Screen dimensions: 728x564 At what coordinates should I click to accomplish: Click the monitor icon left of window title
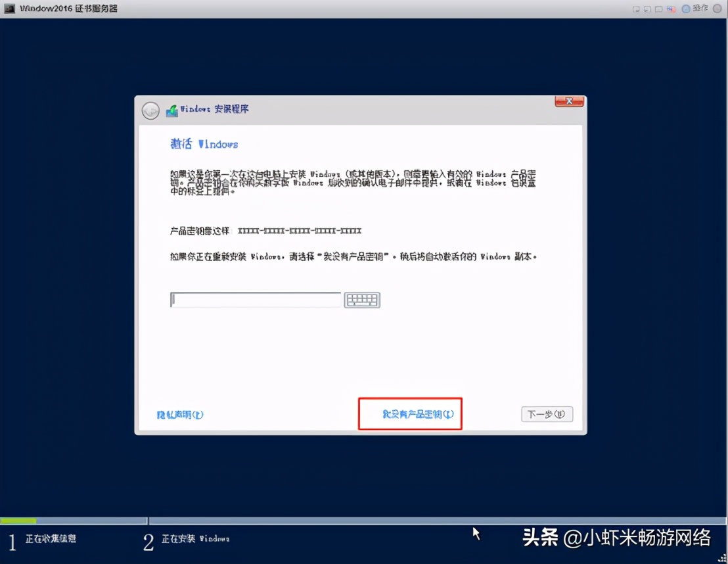9,9
